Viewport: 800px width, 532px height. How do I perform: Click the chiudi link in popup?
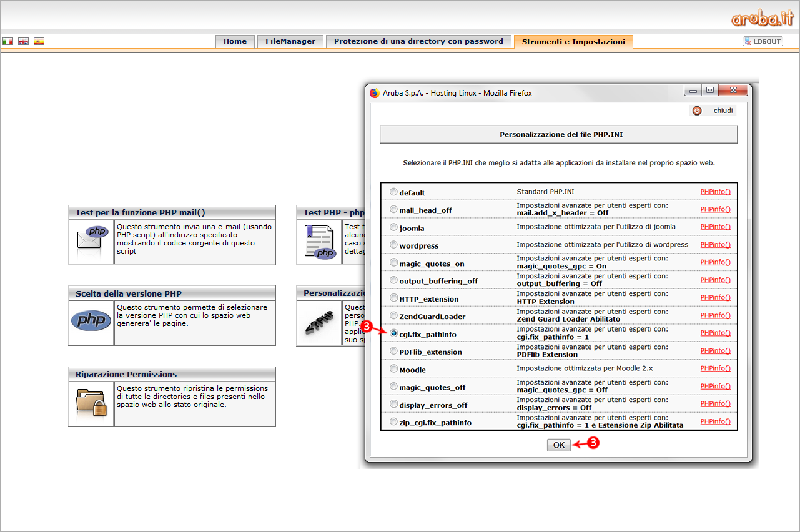[723, 111]
